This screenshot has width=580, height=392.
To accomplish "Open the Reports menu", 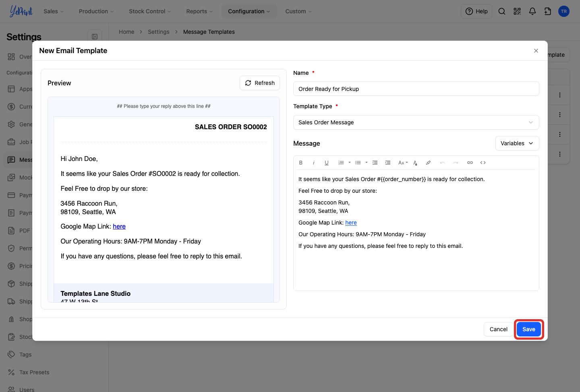I will click(199, 11).
